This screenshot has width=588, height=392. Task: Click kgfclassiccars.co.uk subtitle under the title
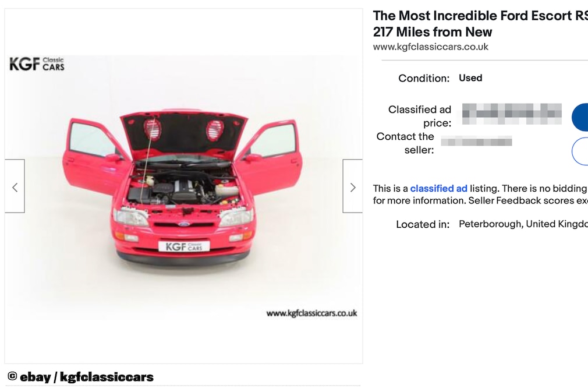click(430, 47)
